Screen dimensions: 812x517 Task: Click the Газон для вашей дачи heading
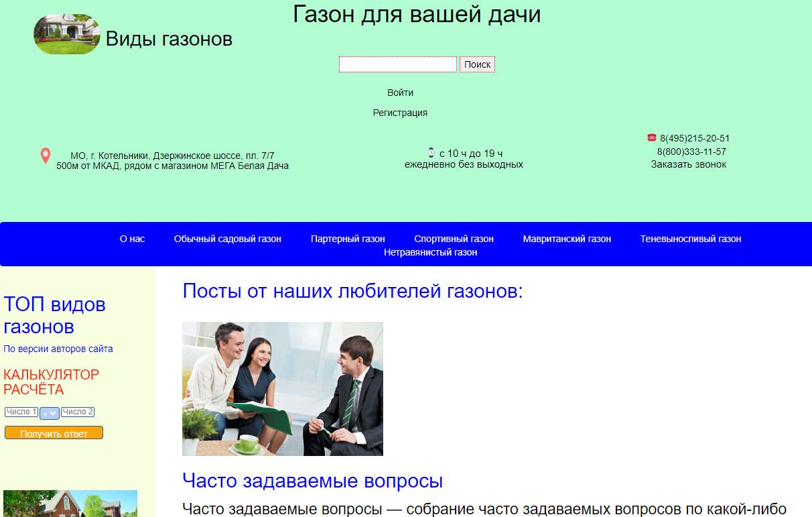coord(417,14)
